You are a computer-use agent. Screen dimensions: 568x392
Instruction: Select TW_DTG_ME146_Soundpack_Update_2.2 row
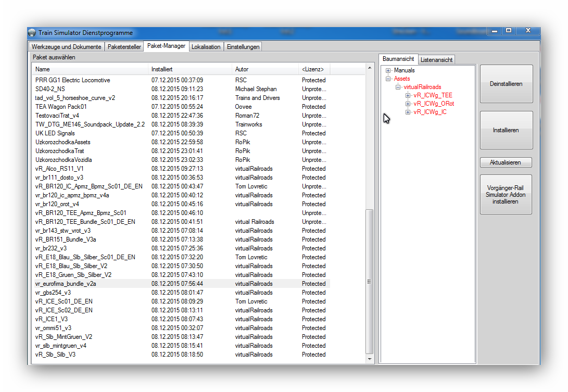tap(181, 124)
